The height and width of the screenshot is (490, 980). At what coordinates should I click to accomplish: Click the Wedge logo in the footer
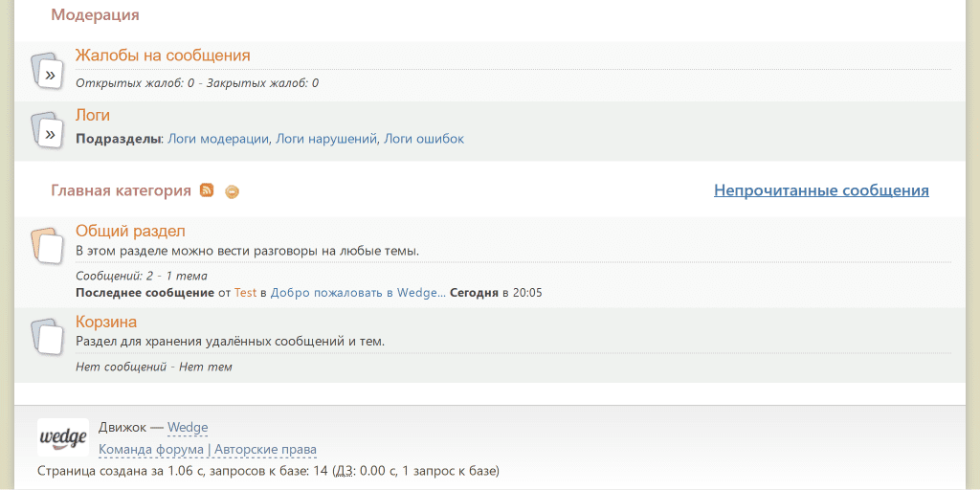point(62,436)
